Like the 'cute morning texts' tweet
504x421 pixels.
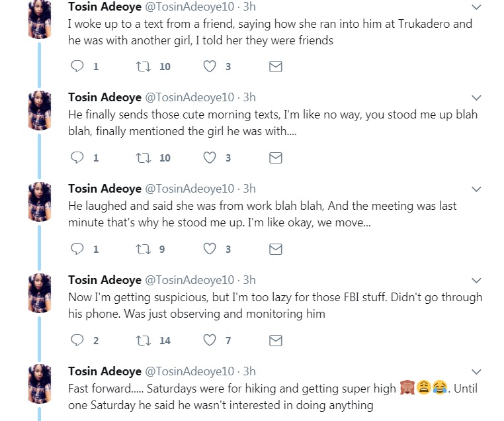click(210, 158)
